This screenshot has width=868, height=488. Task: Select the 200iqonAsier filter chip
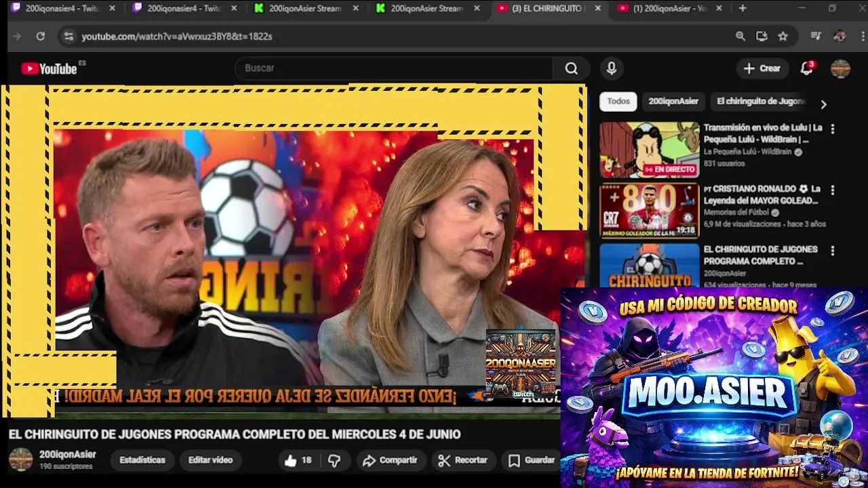click(673, 101)
